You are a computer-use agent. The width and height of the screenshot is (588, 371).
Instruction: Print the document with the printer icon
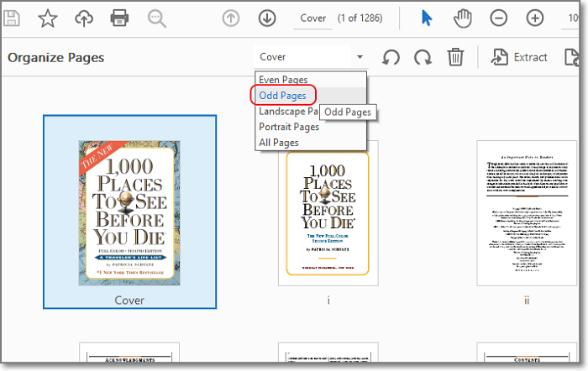(x=120, y=18)
